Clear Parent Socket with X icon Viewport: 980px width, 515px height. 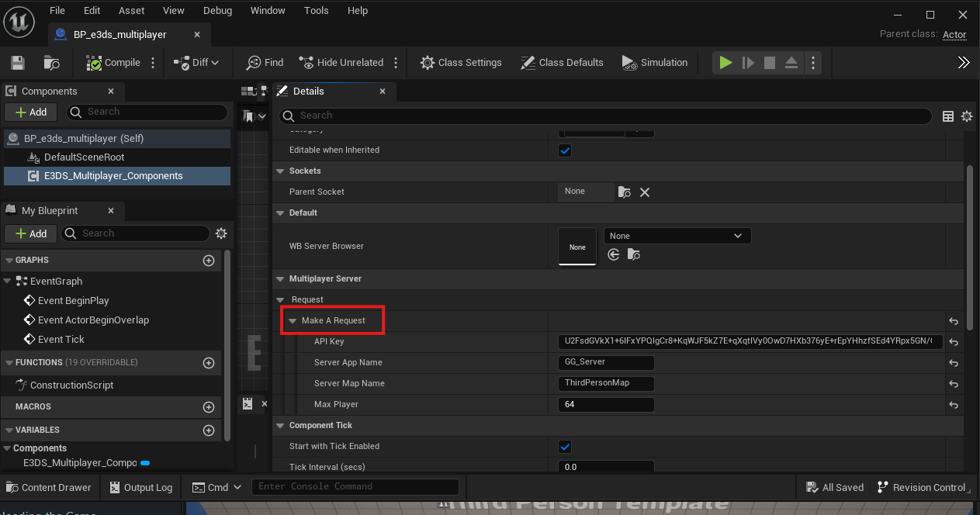click(x=645, y=192)
